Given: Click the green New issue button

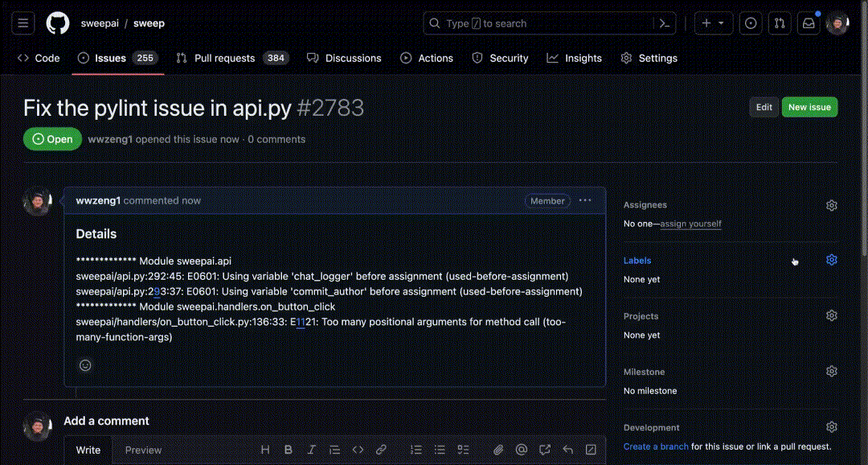Looking at the screenshot, I should click(809, 107).
